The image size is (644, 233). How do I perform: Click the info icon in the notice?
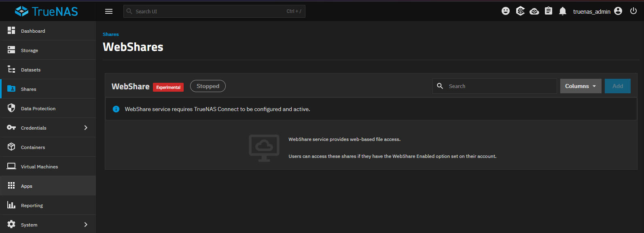tap(116, 109)
